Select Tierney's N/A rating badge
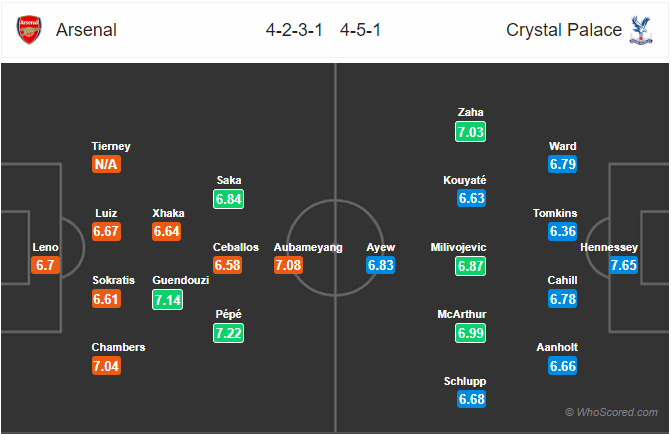The height and width of the screenshot is (434, 671). click(106, 164)
